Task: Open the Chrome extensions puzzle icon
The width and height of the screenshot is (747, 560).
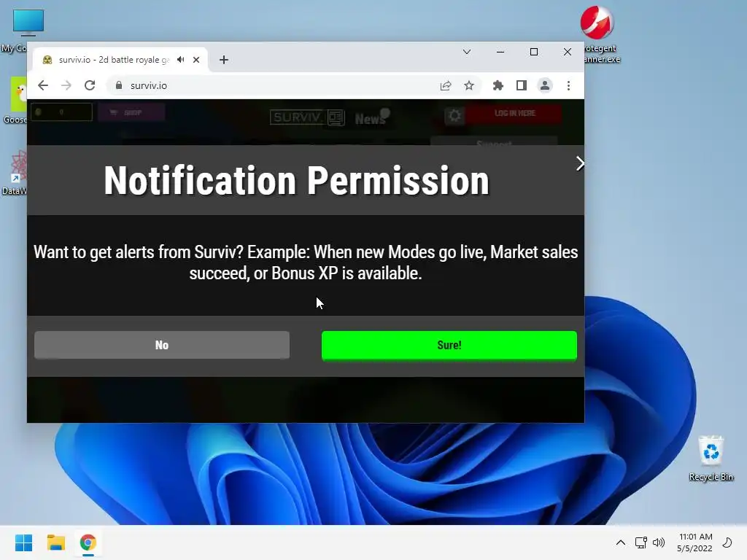Action: (498, 85)
